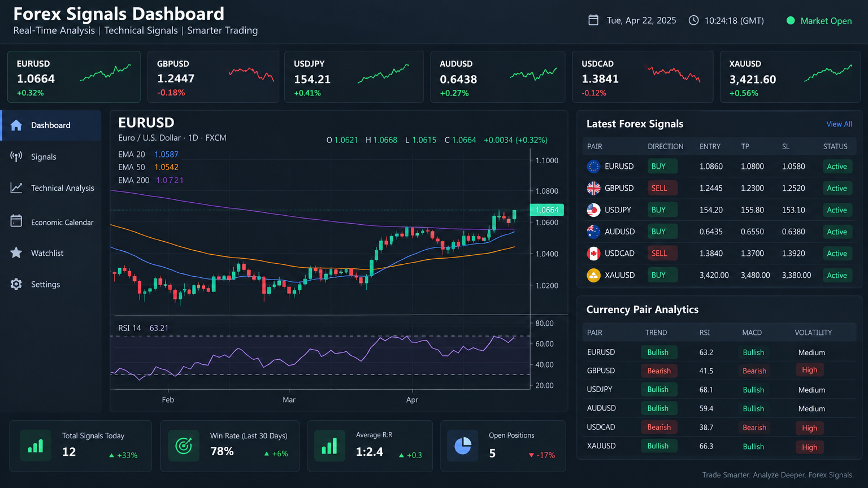Click the BUY badge for EURUSD signal
The height and width of the screenshot is (488, 868).
coord(662,167)
